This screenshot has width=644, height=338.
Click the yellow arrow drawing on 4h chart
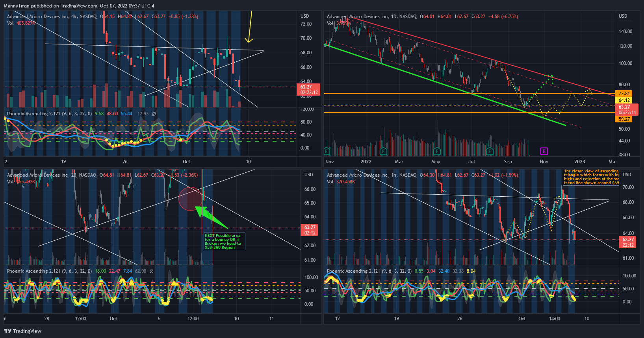pos(249,27)
